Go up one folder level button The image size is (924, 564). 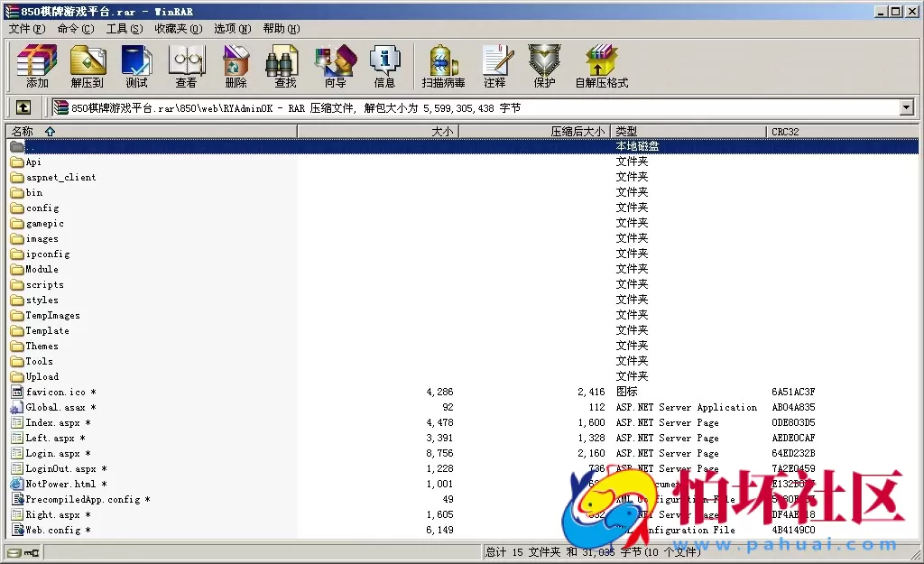(x=23, y=108)
